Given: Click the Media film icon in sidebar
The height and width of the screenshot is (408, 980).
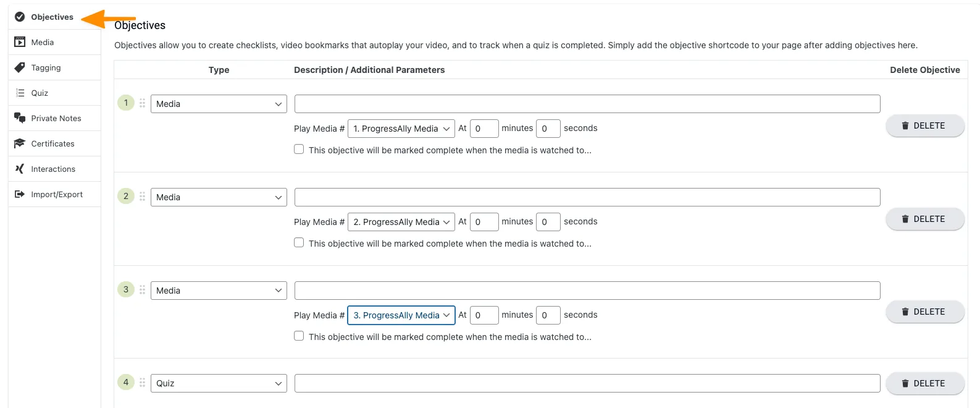Looking at the screenshot, I should click(x=20, y=42).
